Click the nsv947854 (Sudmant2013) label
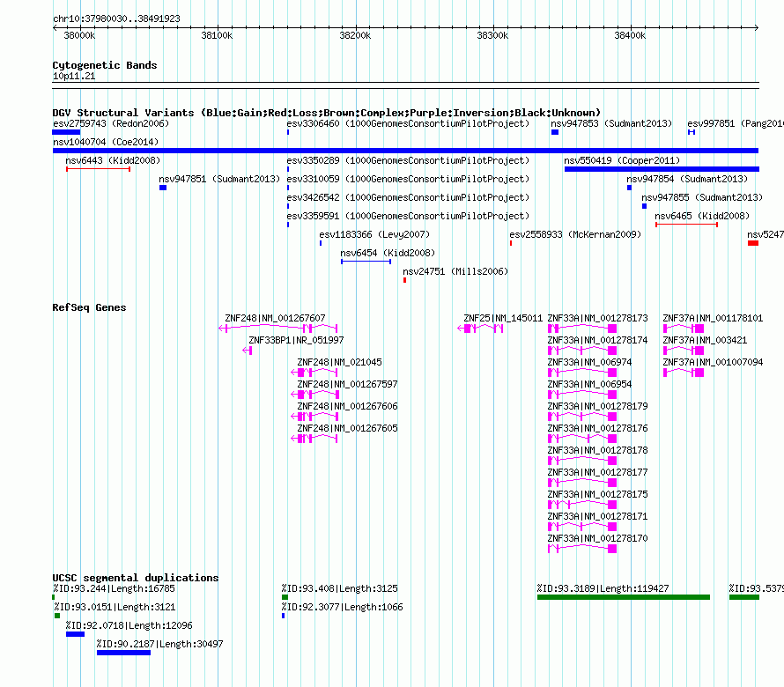The image size is (784, 687). click(x=687, y=179)
